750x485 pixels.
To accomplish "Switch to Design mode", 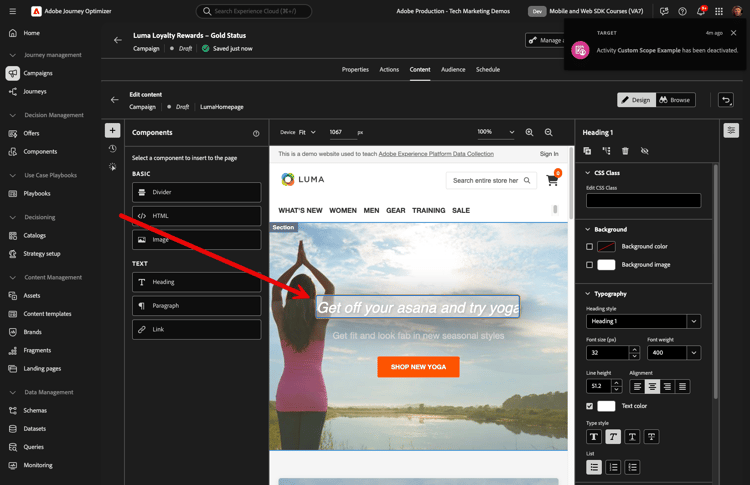I will 637,100.
